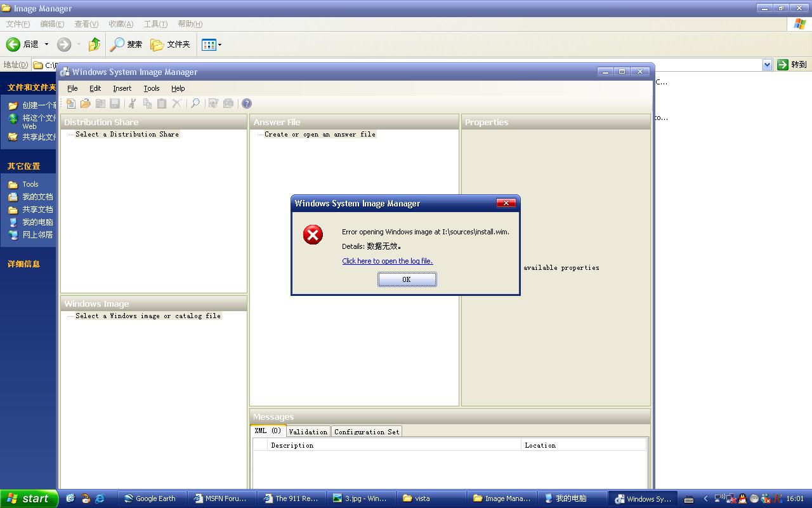Open the 查看(V) menu in Explorer
The width and height of the screenshot is (812, 508).
[x=86, y=24]
